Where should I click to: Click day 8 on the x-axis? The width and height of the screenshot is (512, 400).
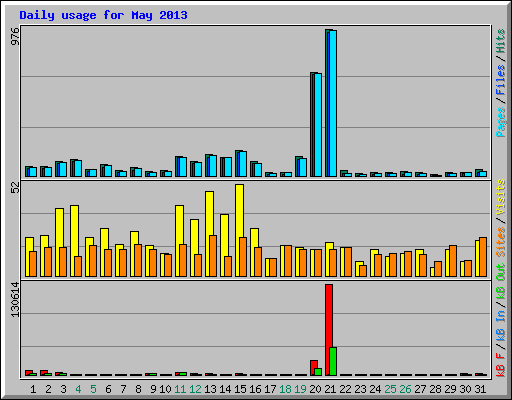[138, 389]
